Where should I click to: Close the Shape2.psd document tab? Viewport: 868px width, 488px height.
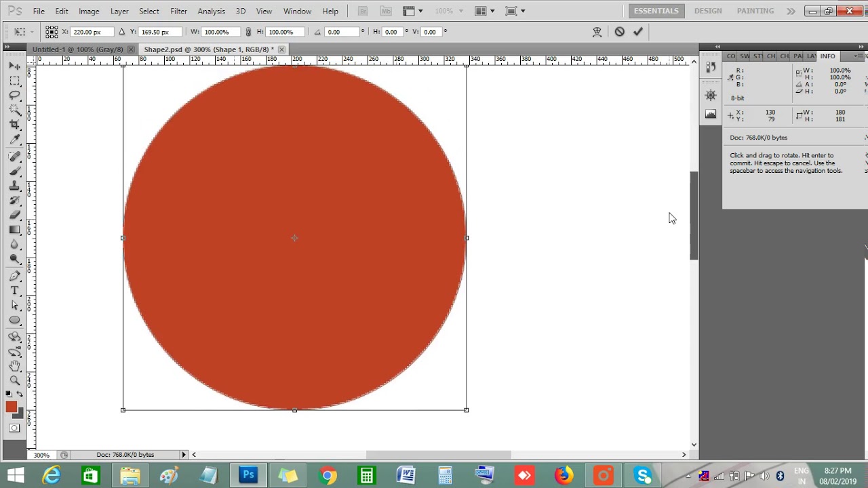coord(281,49)
